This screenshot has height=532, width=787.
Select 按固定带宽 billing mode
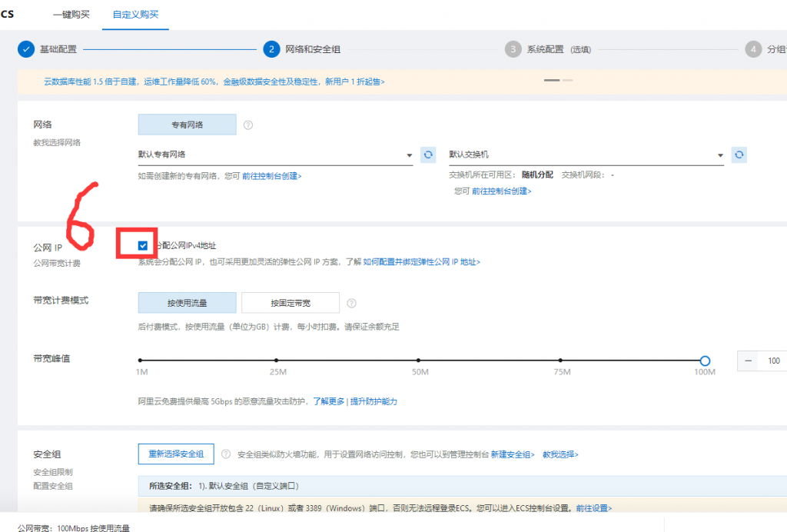pos(291,303)
